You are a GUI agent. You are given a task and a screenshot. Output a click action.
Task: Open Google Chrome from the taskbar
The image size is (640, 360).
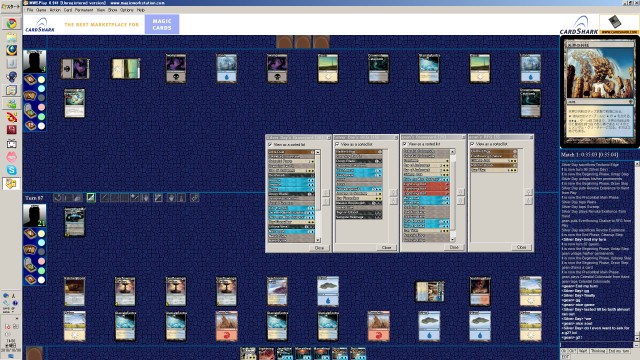click(11, 24)
